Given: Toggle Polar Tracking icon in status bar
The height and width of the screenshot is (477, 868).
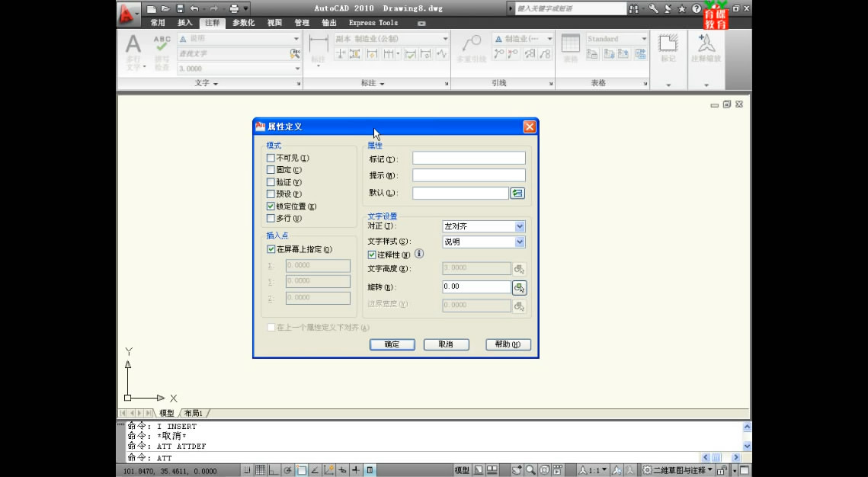Looking at the screenshot, I should click(x=288, y=470).
